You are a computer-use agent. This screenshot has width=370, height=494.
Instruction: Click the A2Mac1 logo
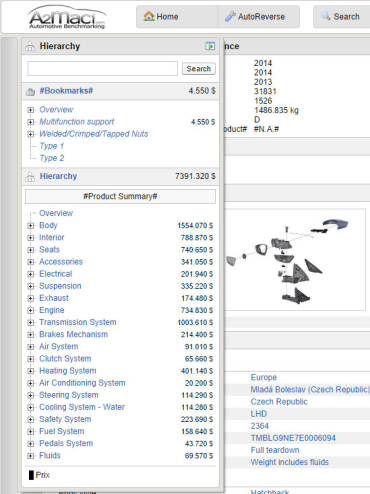pyautogui.click(x=67, y=17)
